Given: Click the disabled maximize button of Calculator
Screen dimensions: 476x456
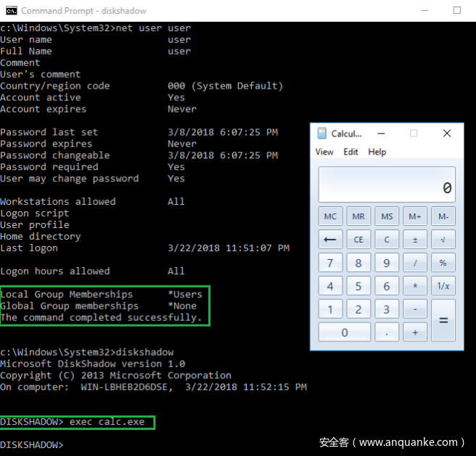Looking at the screenshot, I should point(414,134).
